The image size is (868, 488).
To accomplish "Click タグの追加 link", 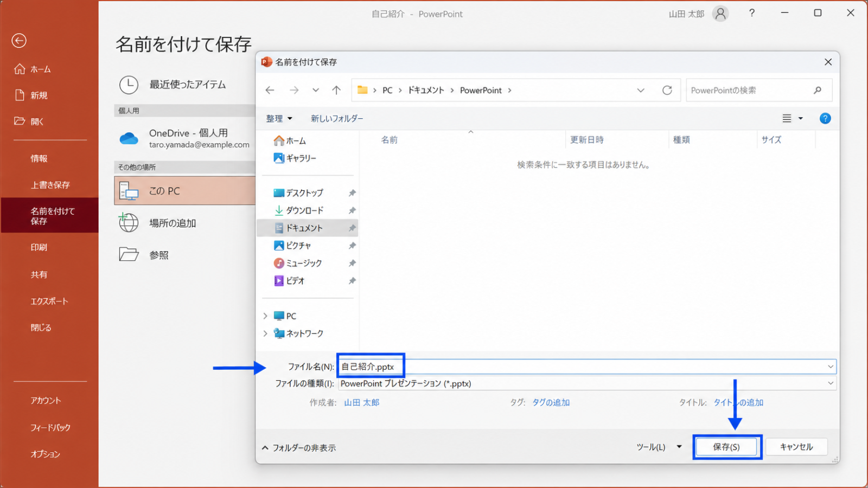I will pos(551,402).
